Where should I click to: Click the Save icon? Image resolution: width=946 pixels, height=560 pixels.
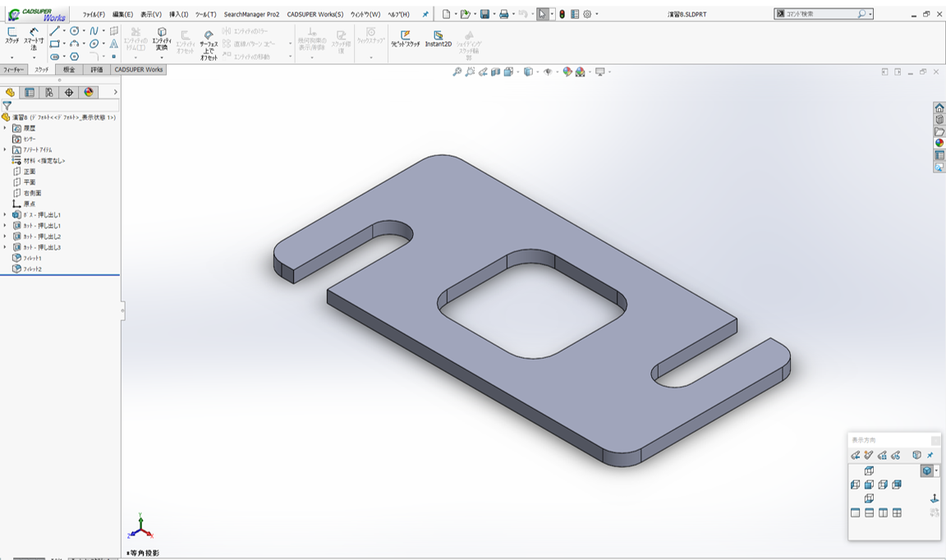[x=484, y=14]
